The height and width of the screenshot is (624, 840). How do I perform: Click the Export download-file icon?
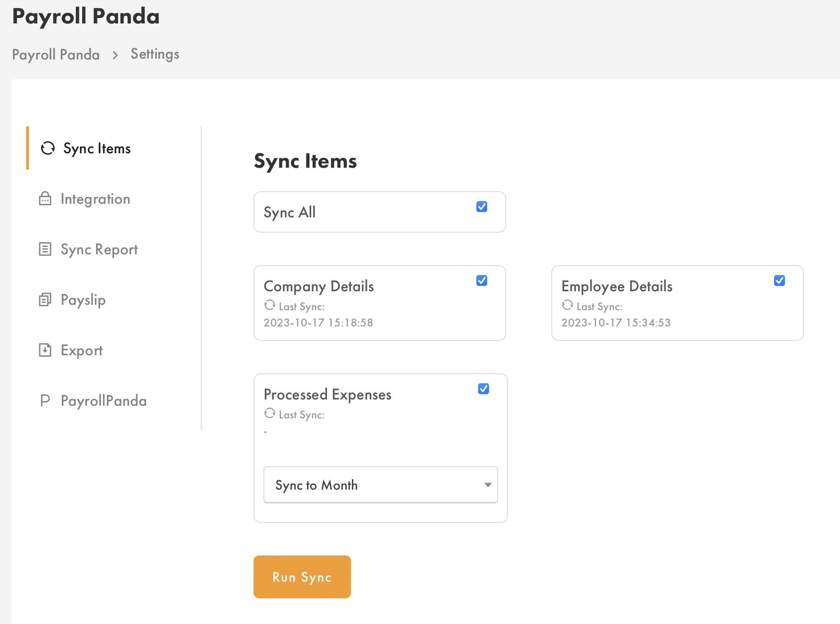click(45, 350)
